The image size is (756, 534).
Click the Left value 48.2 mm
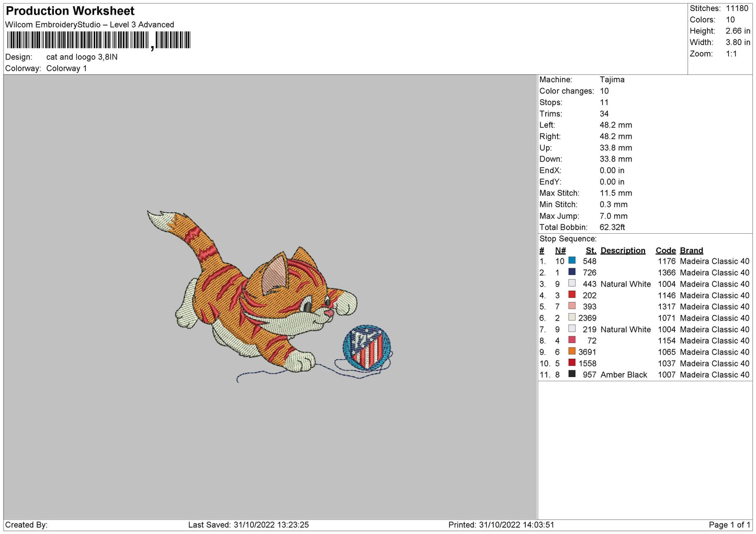point(616,125)
